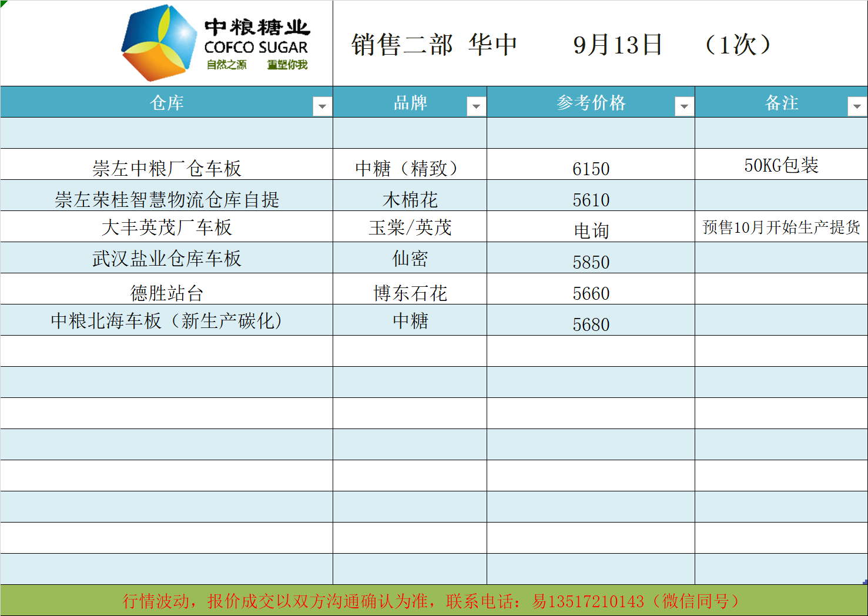Image resolution: width=868 pixels, height=616 pixels.
Task: Click the 博东石花 brand cell
Action: pos(410,292)
